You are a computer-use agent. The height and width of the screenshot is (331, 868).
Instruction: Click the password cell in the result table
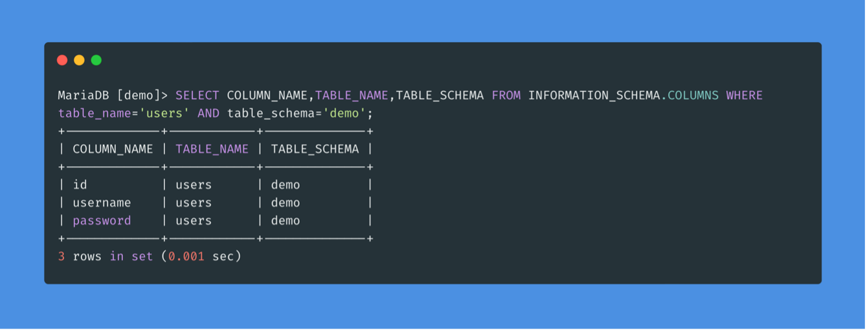[102, 221]
